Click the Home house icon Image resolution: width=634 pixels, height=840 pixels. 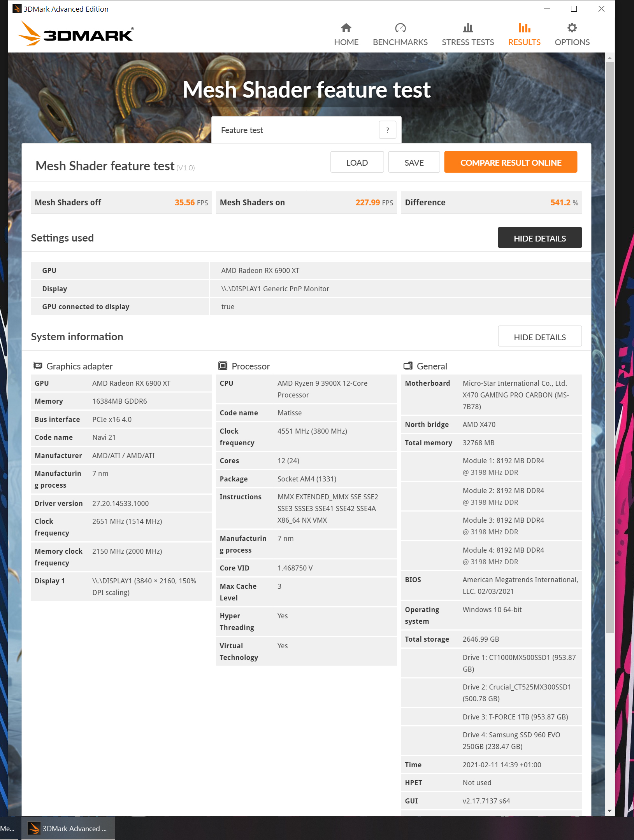pos(346,28)
